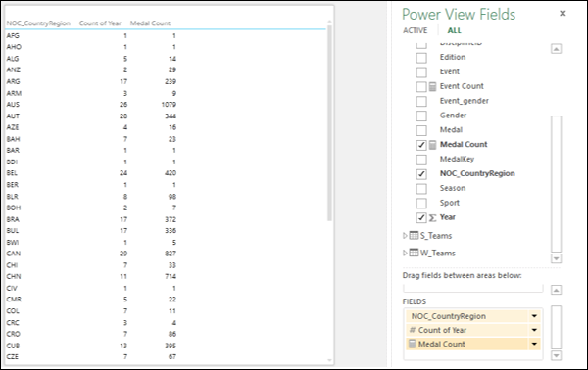Click the hash icon beside Count of Year
The height and width of the screenshot is (370, 588).
(x=413, y=330)
